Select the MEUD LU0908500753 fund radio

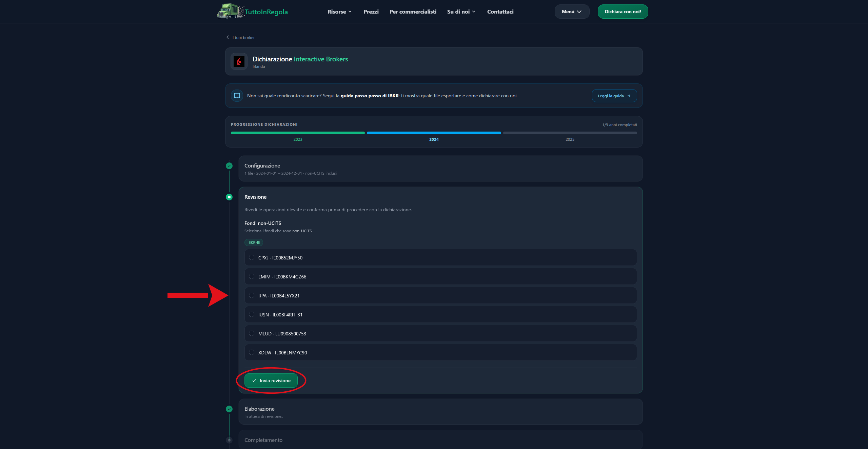tap(252, 333)
